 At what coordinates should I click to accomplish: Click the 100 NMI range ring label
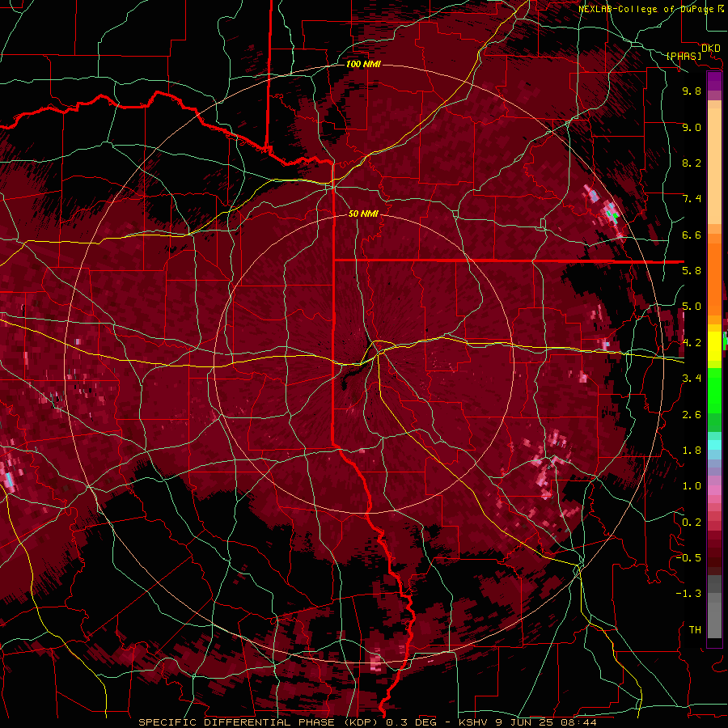click(x=363, y=64)
